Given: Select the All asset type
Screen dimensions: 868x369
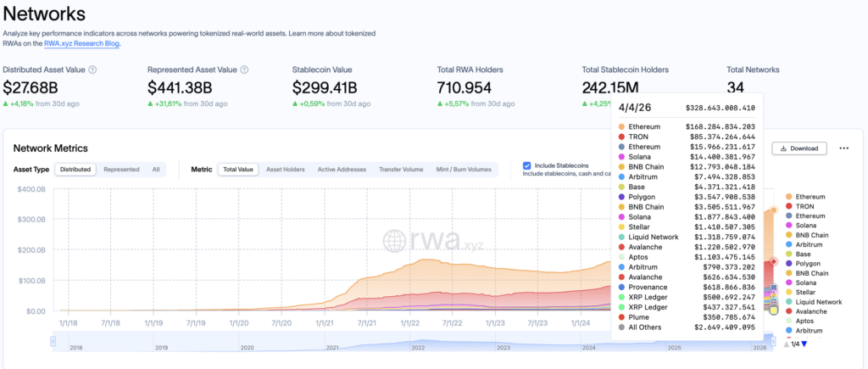Looking at the screenshot, I should (156, 170).
